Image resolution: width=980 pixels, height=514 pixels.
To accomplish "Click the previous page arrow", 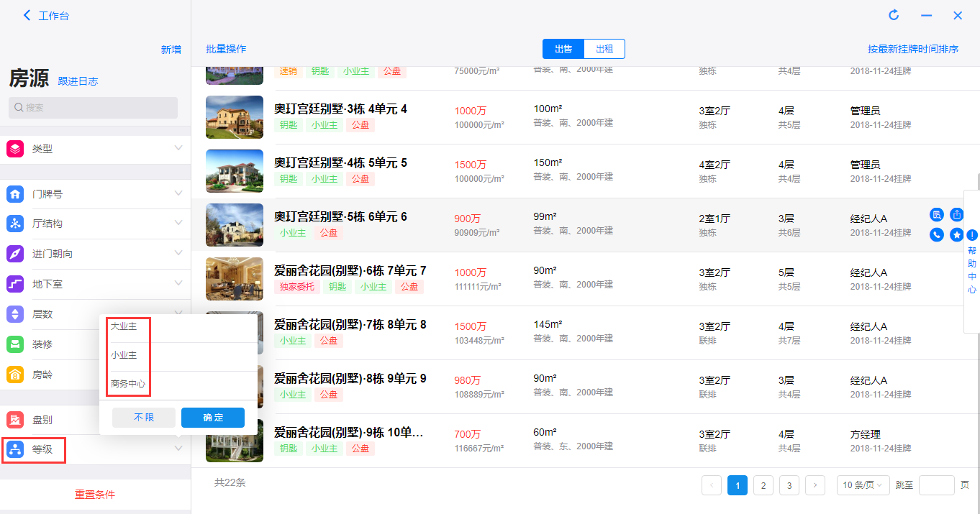I will click(712, 485).
